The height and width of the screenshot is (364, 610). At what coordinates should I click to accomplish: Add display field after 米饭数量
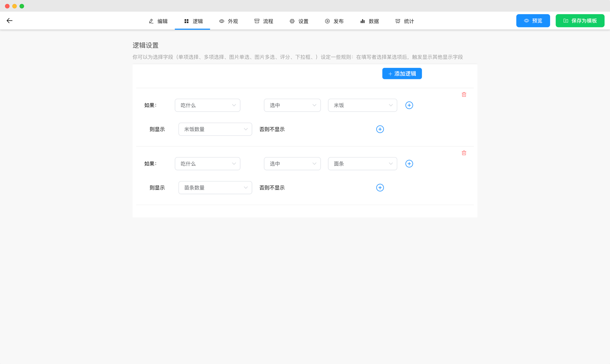pyautogui.click(x=380, y=129)
